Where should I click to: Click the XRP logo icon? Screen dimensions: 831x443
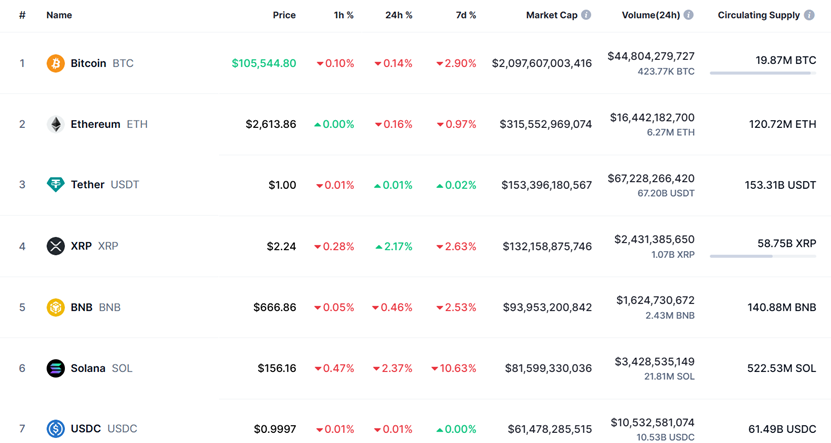[56, 246]
